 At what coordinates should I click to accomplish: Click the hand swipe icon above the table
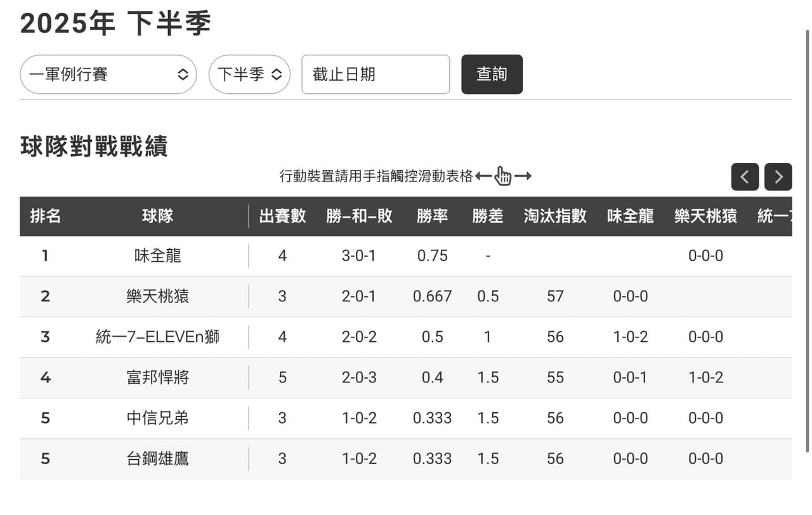point(502,176)
